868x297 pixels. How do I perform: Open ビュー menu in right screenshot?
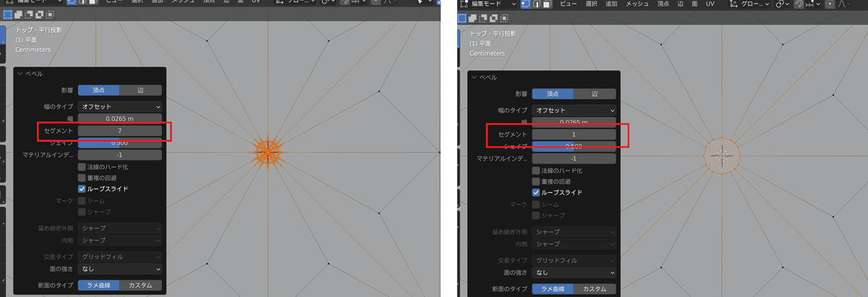pyautogui.click(x=569, y=4)
